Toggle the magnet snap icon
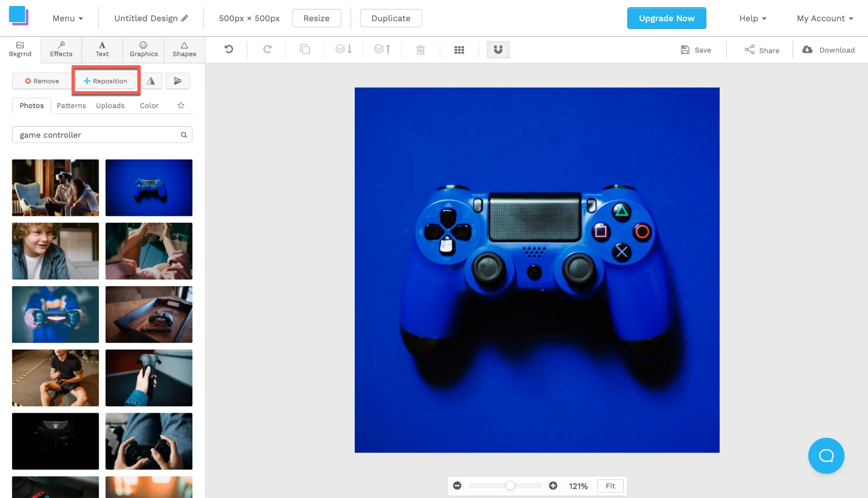This screenshot has width=868, height=498. click(x=498, y=50)
